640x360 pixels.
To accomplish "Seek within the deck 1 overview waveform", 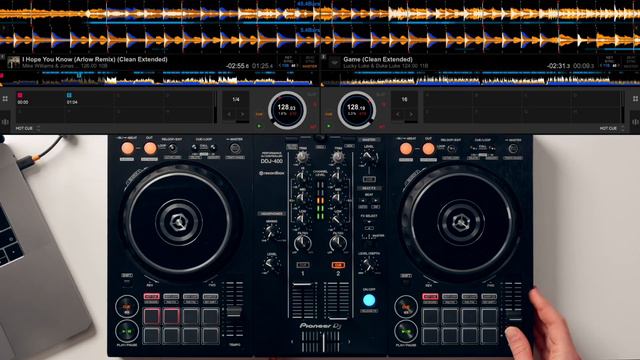I will click(x=159, y=78).
